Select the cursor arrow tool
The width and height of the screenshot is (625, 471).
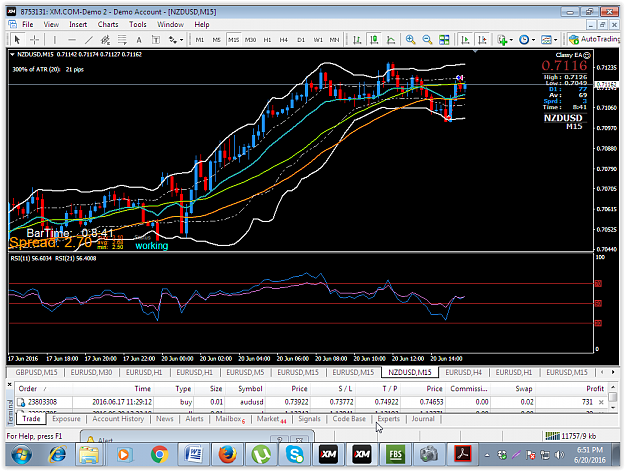point(17,40)
